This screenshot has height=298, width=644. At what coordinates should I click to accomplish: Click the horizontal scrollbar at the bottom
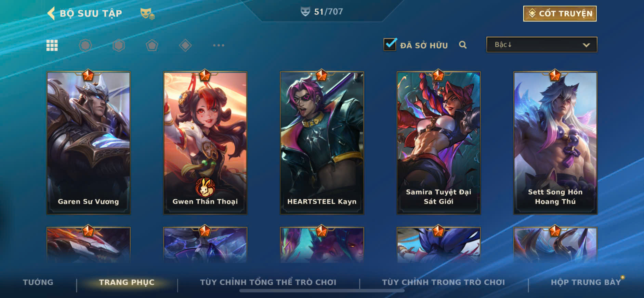(322, 291)
